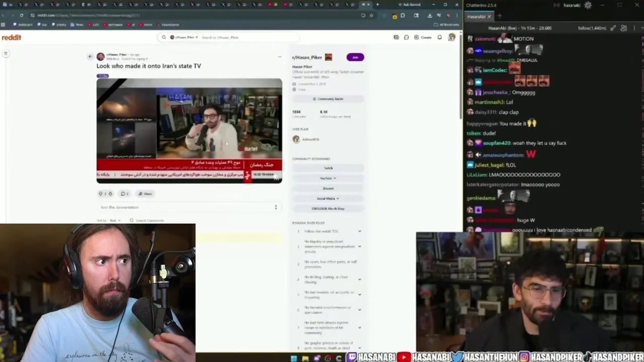Open a new browser tab

(377, 5)
